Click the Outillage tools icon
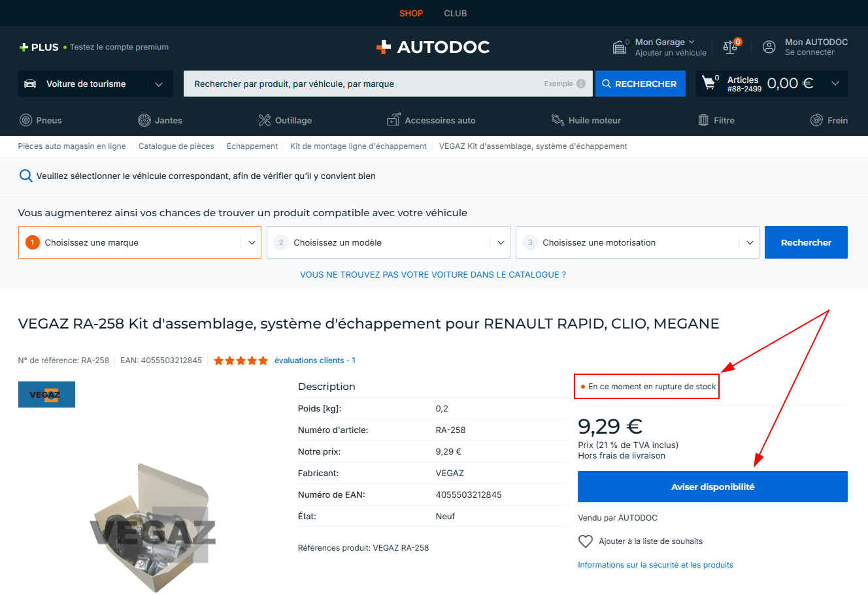 pyautogui.click(x=265, y=120)
